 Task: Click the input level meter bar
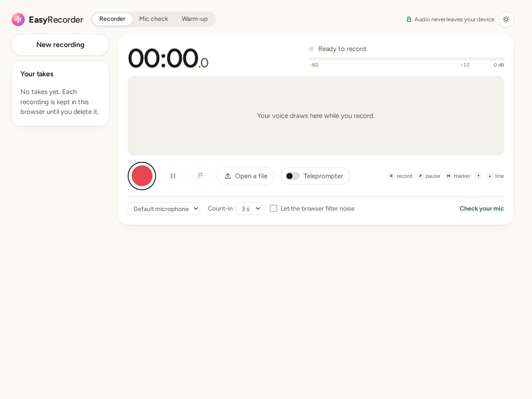pyautogui.click(x=407, y=59)
